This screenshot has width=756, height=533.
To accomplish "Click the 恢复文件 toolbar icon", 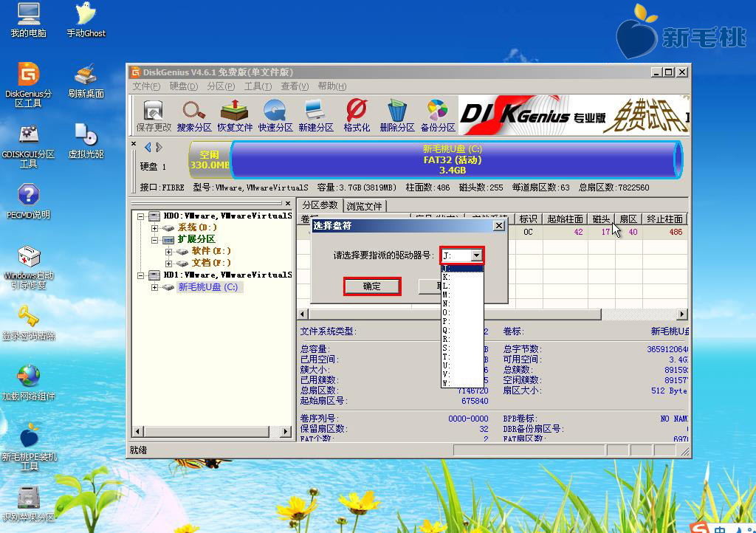I will coord(234,116).
